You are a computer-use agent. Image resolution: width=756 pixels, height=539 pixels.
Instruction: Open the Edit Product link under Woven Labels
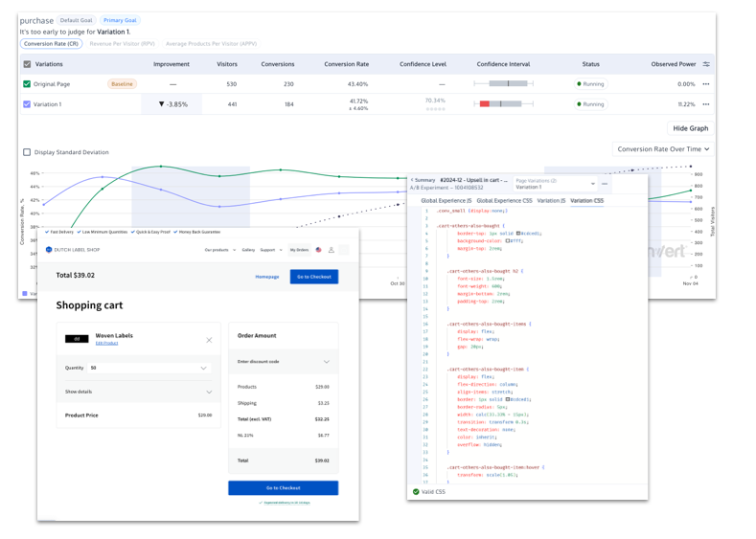[x=106, y=343]
